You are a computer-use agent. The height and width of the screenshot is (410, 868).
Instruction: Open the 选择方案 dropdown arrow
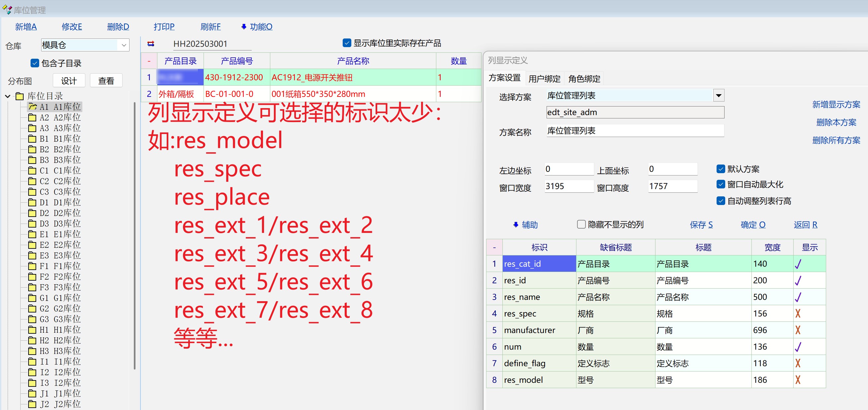pyautogui.click(x=718, y=96)
